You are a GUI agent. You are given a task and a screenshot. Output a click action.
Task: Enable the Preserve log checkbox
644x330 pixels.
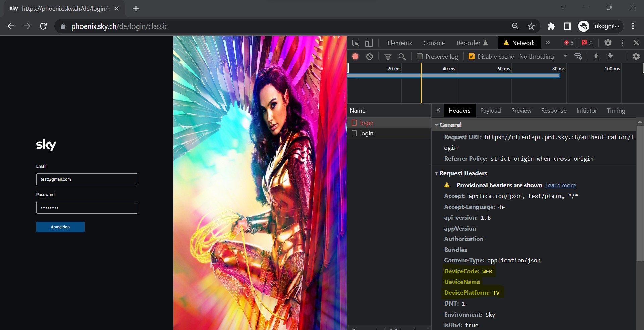(x=419, y=56)
